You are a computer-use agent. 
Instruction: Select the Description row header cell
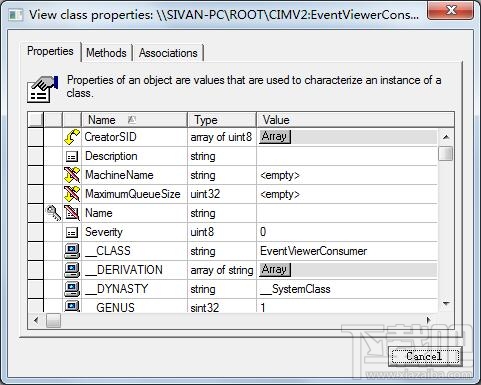pyautogui.click(x=35, y=156)
